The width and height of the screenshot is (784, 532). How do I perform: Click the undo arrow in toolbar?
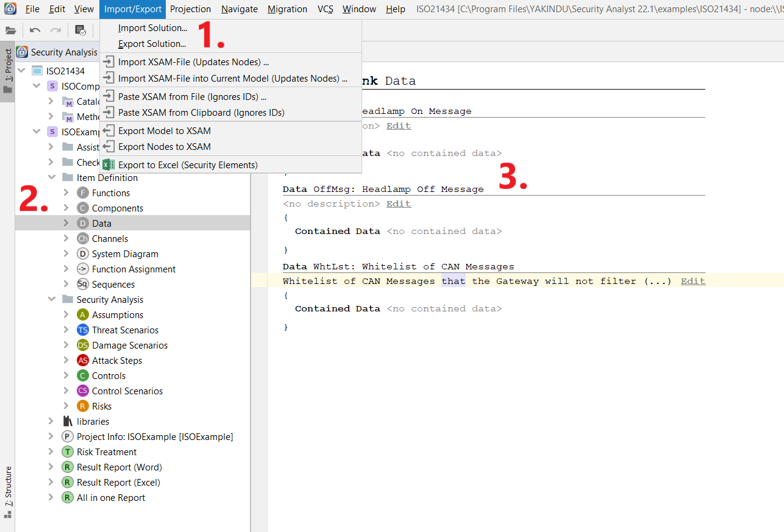[35, 30]
